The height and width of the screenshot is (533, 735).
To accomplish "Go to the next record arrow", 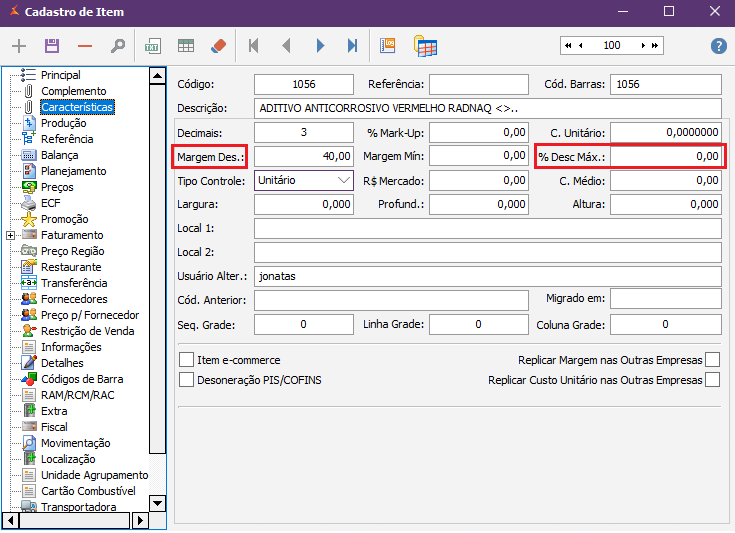I will (320, 46).
